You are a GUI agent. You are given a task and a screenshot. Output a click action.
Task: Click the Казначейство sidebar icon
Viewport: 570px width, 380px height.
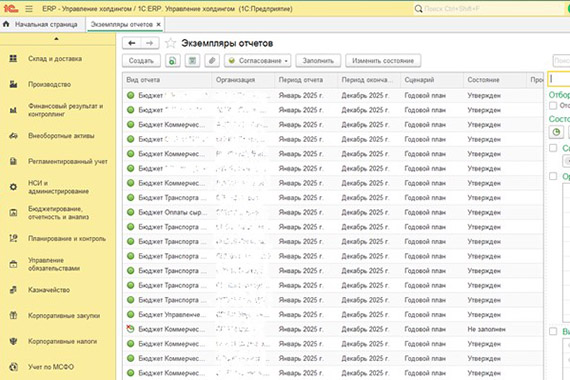click(x=13, y=290)
